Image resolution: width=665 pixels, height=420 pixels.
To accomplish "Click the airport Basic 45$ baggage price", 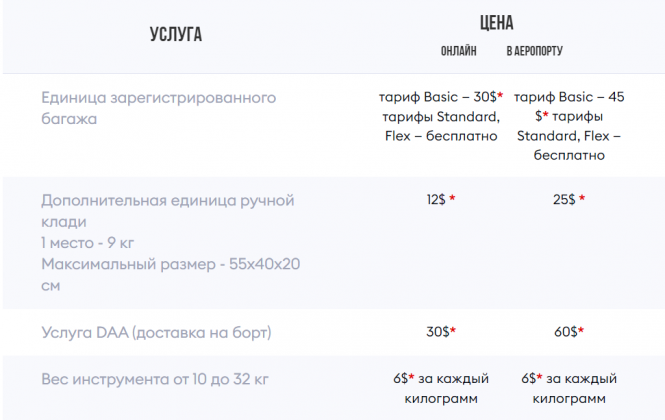I will coord(568,98).
